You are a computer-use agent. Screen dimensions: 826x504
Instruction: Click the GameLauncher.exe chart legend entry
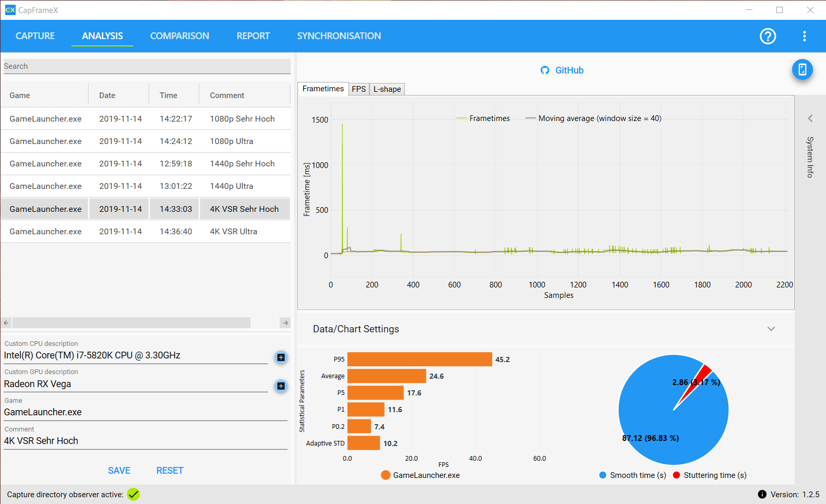tap(421, 475)
